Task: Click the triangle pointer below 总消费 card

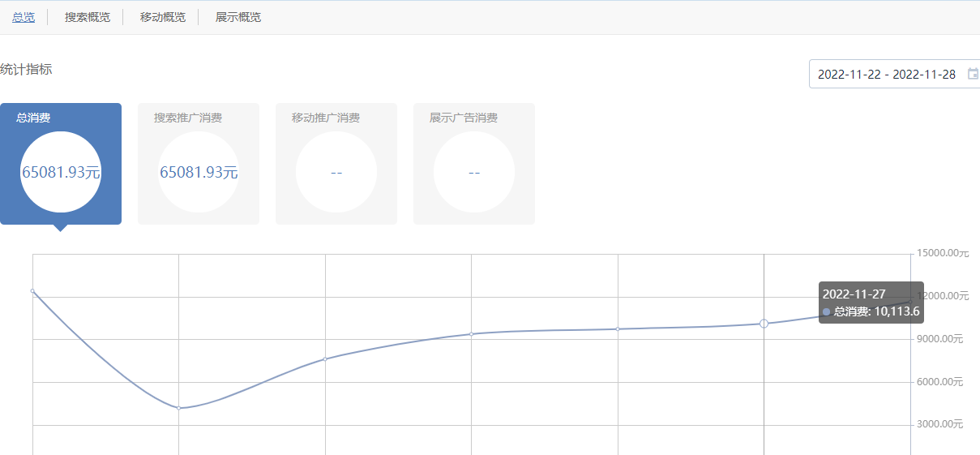Action: pos(60,228)
